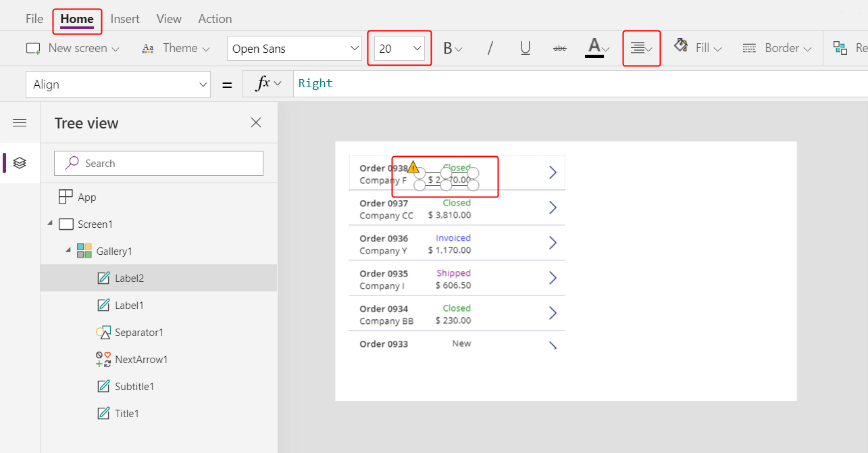Image resolution: width=868 pixels, height=453 pixels.
Task: Select Gallery1 in the tree view
Action: click(x=114, y=251)
